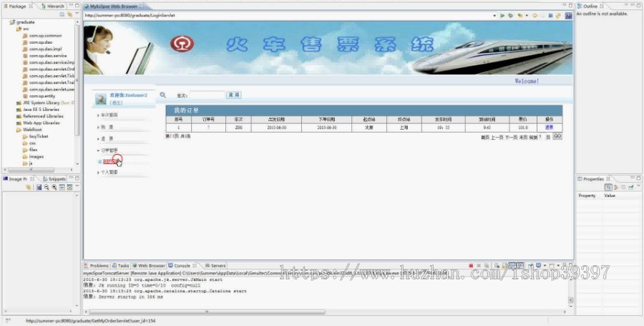Click the magnifier icon beside the 车次 field

click(x=163, y=95)
